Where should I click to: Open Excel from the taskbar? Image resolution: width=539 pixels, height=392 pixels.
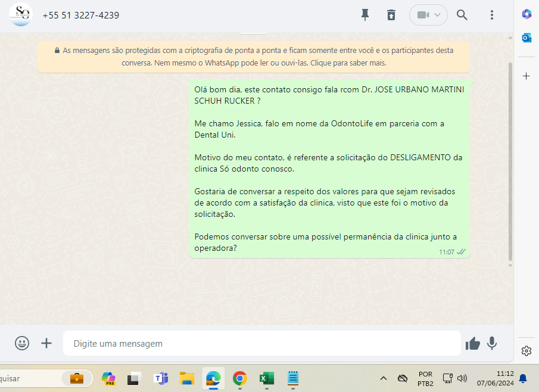pyautogui.click(x=266, y=378)
